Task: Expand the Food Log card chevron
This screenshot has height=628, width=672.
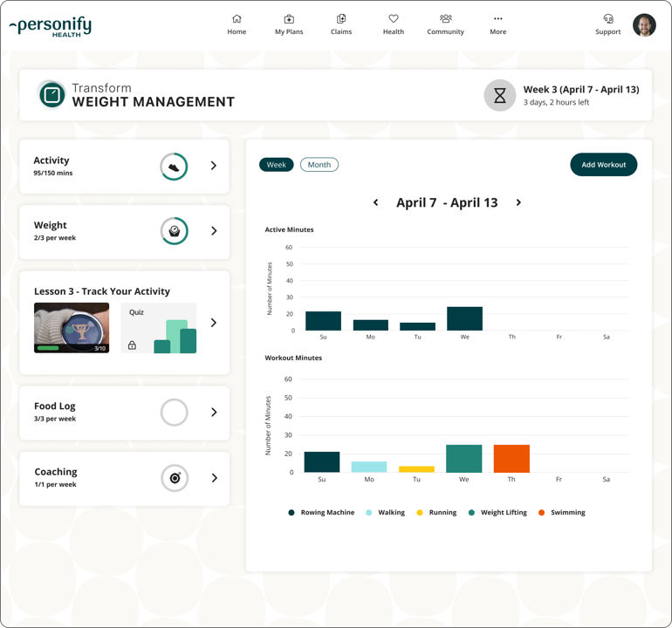Action: [214, 412]
